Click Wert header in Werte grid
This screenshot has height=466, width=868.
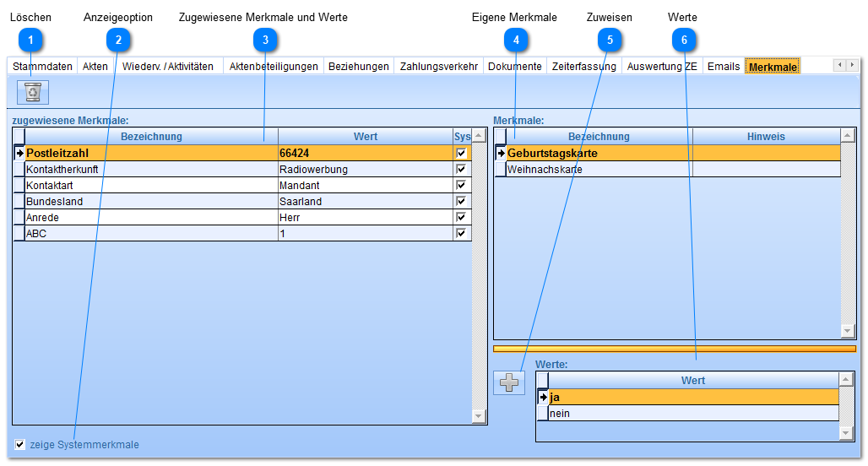pyautogui.click(x=693, y=381)
